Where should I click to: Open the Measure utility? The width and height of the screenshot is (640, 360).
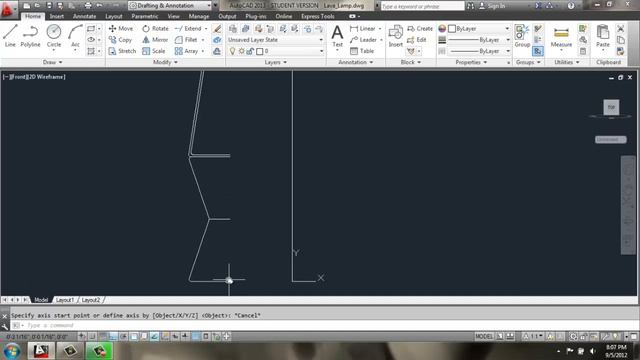click(x=561, y=37)
